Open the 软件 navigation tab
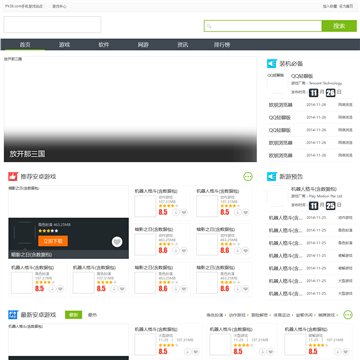 [x=104, y=45]
